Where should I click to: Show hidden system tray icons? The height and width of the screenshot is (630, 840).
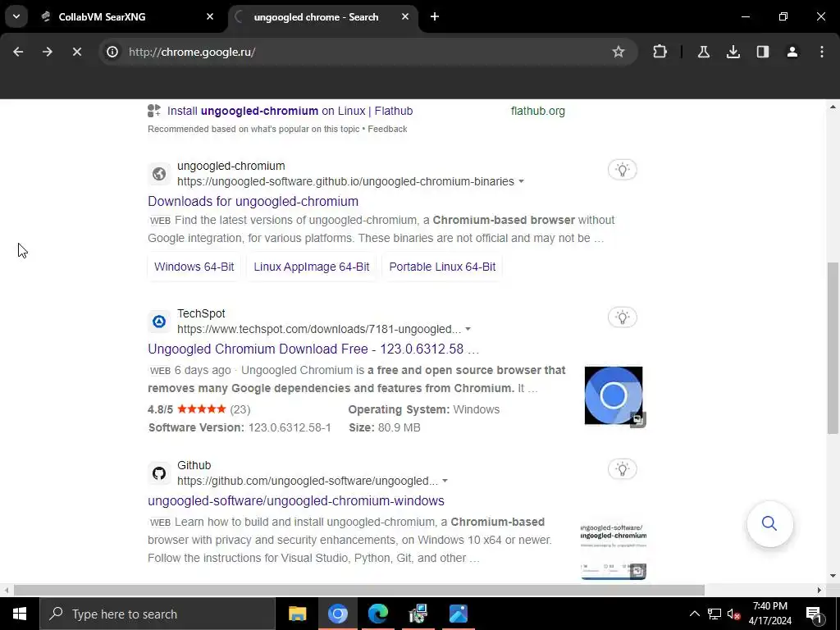[x=694, y=614]
